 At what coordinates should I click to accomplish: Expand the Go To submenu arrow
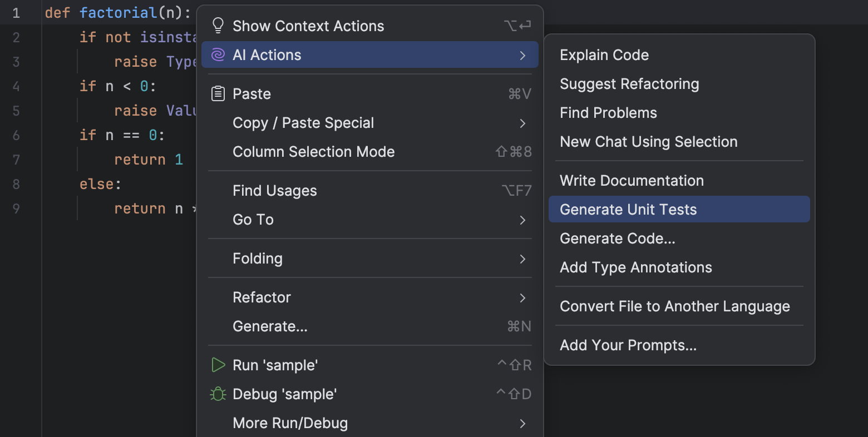pos(522,220)
